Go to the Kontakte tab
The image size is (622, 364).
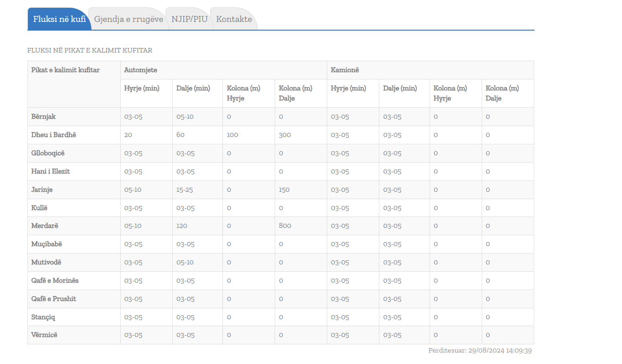tap(234, 19)
